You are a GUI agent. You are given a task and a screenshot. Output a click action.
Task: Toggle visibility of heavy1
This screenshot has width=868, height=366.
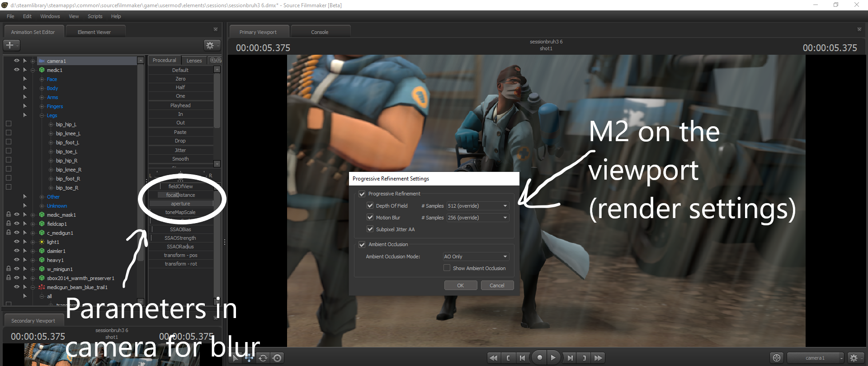coord(17,260)
